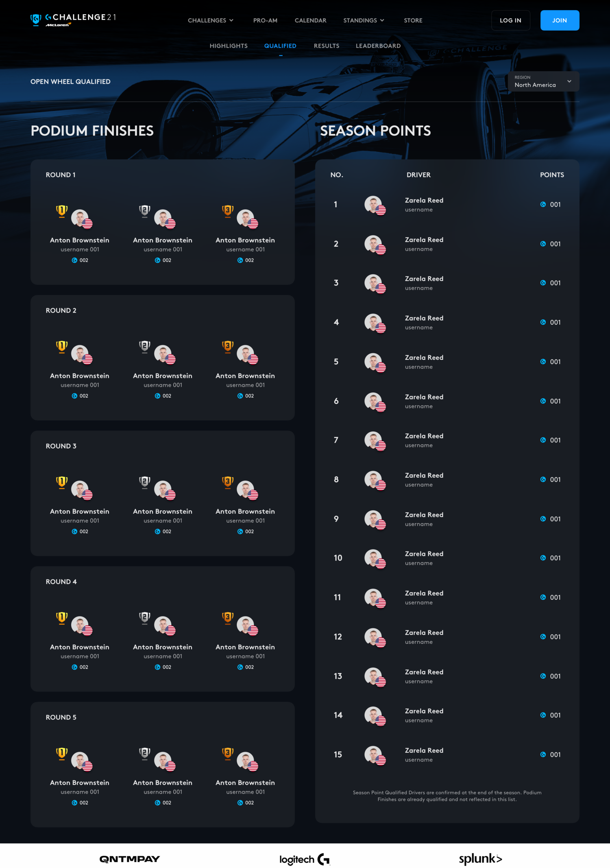610x868 pixels.
Task: Switch to the Highlights tab
Action: pos(229,46)
